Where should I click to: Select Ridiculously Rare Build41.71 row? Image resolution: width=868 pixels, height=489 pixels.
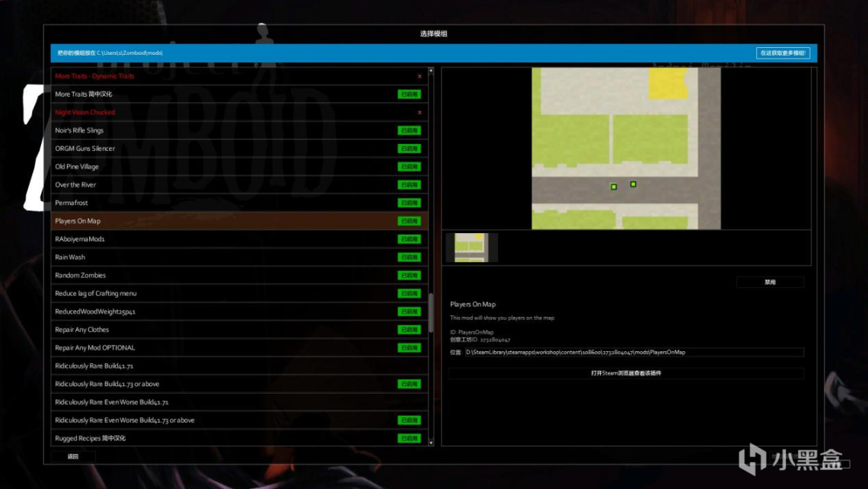(x=239, y=366)
